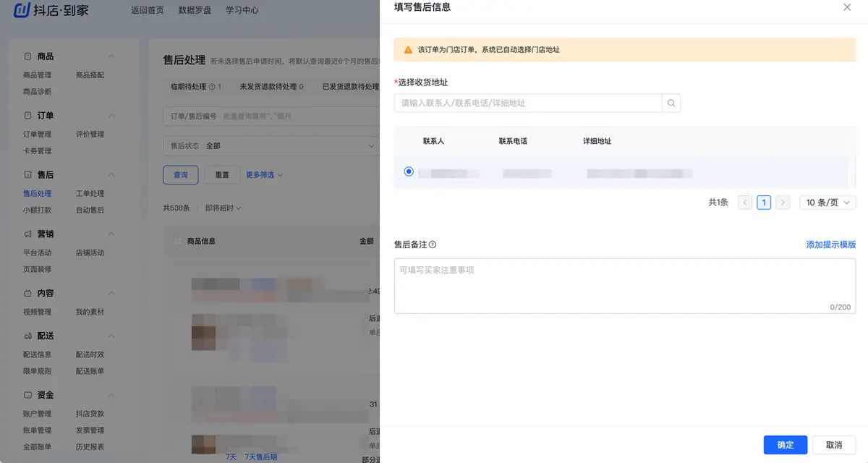Viewport: 868px width, 463px height.
Task: Open 评价管理 in sidebar
Action: coord(90,135)
